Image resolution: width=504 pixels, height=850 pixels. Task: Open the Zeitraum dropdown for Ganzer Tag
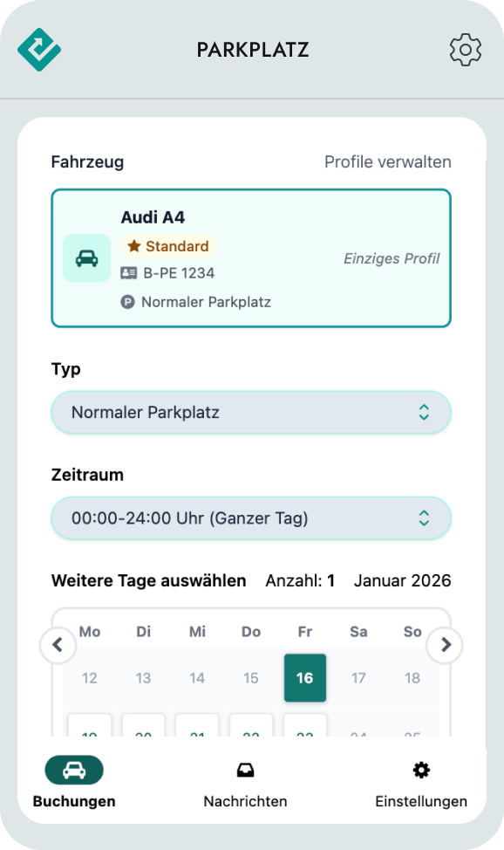pyautogui.click(x=251, y=518)
